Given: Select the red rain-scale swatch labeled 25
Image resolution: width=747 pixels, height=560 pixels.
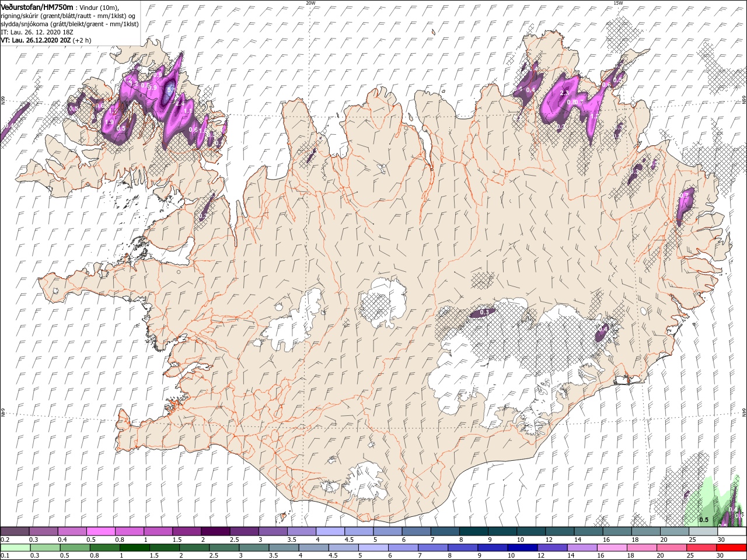Looking at the screenshot, I should coord(701,548).
